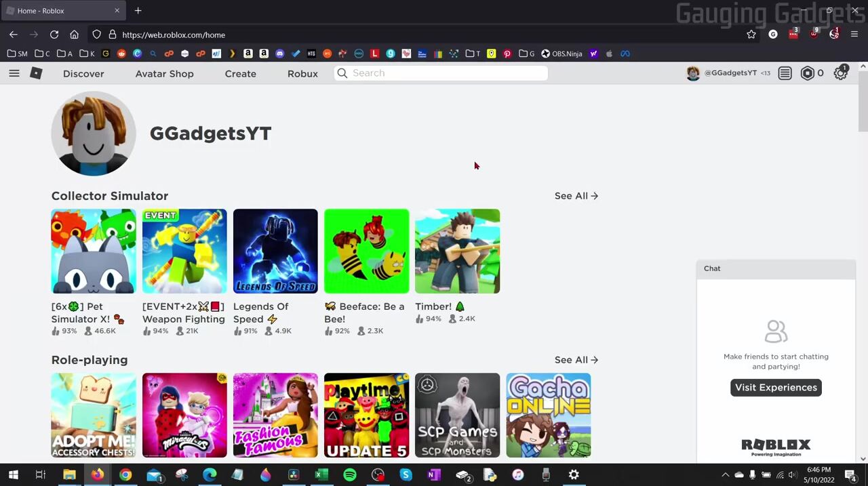This screenshot has height=486, width=868.
Task: Open the Robux balance icon
Action: click(807, 73)
